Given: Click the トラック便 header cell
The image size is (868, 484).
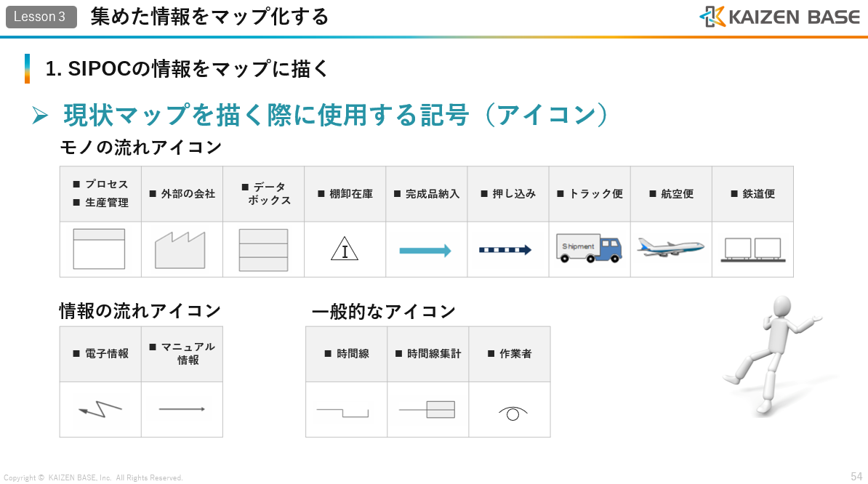Looking at the screenshot, I should [590, 194].
